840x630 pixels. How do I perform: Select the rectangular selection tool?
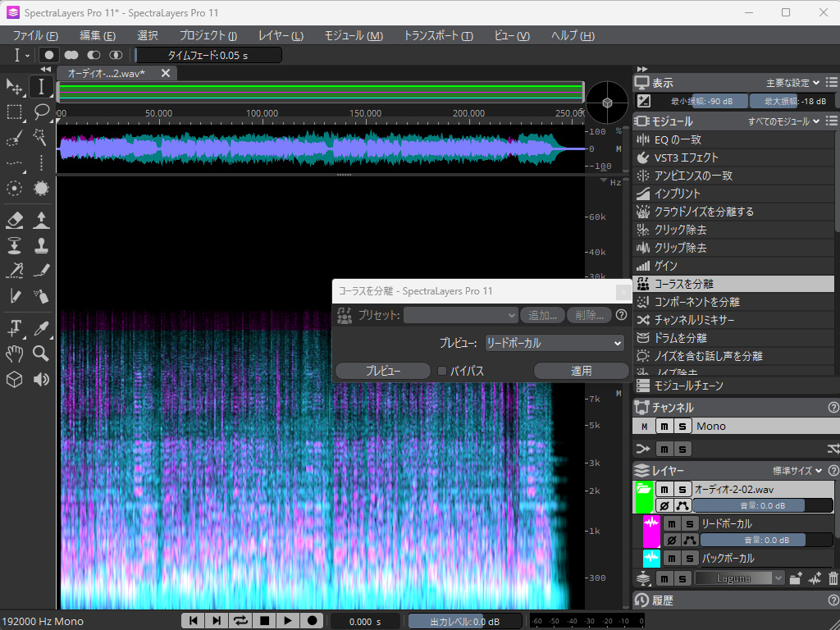coord(14,112)
